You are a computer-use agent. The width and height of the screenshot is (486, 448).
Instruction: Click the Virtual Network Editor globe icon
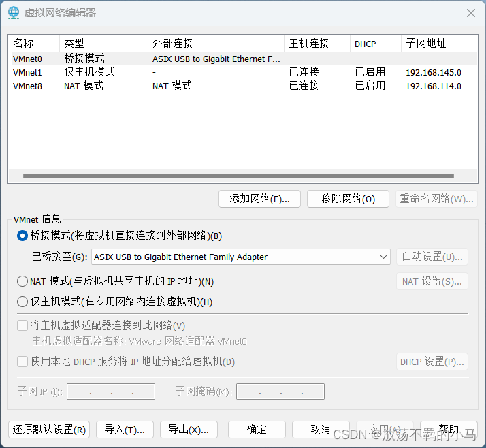14,13
